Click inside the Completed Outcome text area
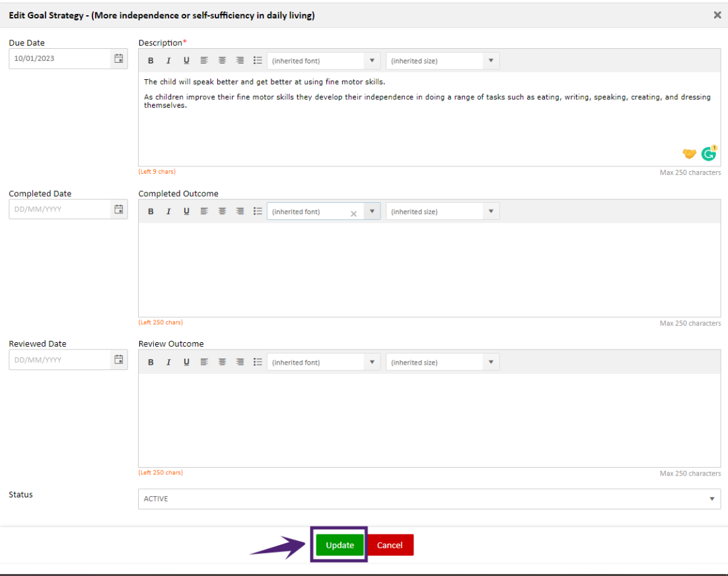 (x=429, y=270)
